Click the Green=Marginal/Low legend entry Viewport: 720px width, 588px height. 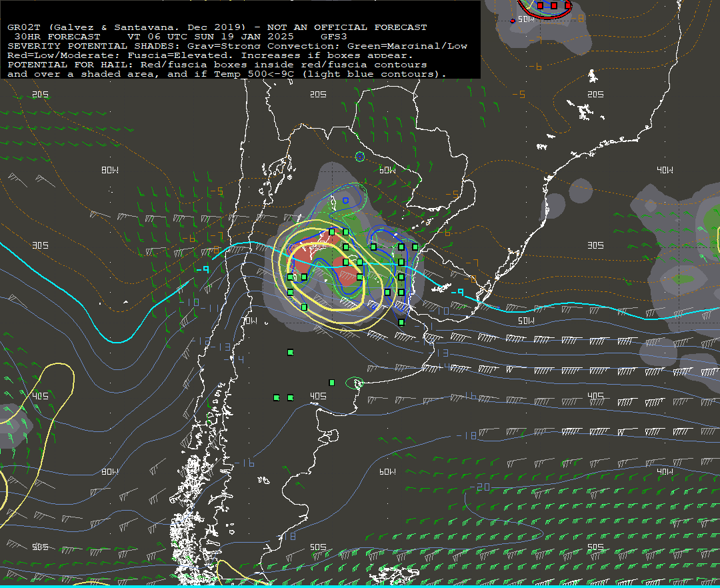(407, 46)
